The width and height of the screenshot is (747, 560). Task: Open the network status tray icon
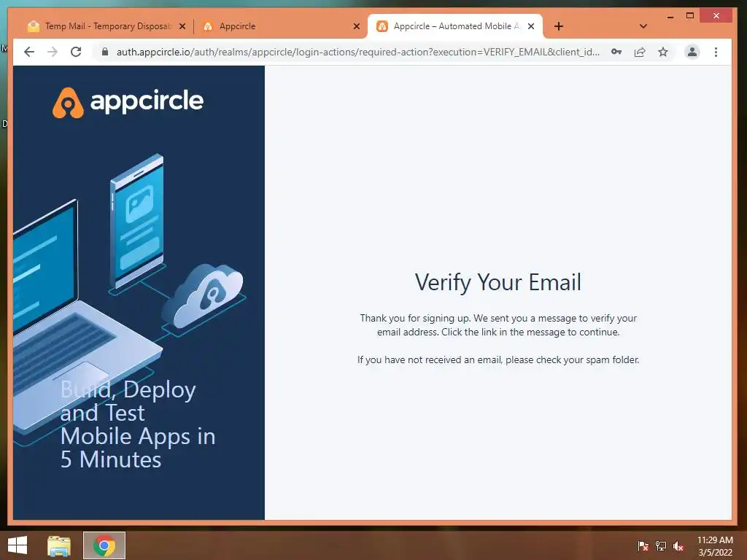tap(661, 545)
